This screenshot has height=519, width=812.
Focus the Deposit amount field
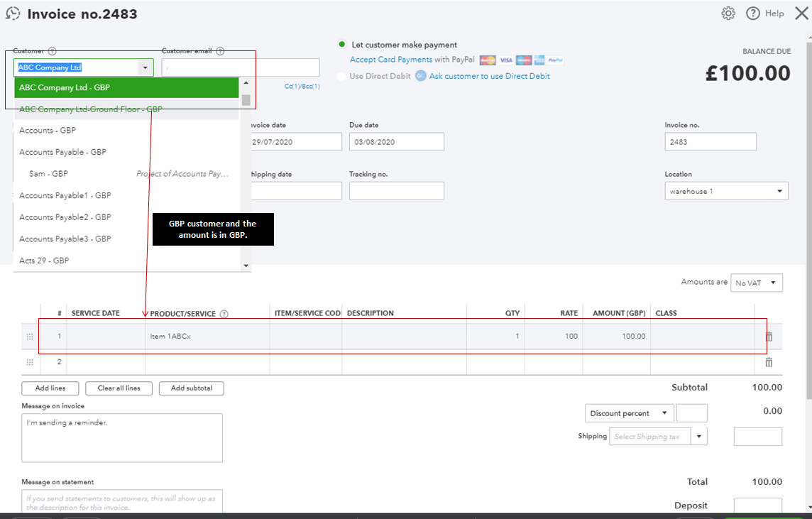click(x=758, y=505)
